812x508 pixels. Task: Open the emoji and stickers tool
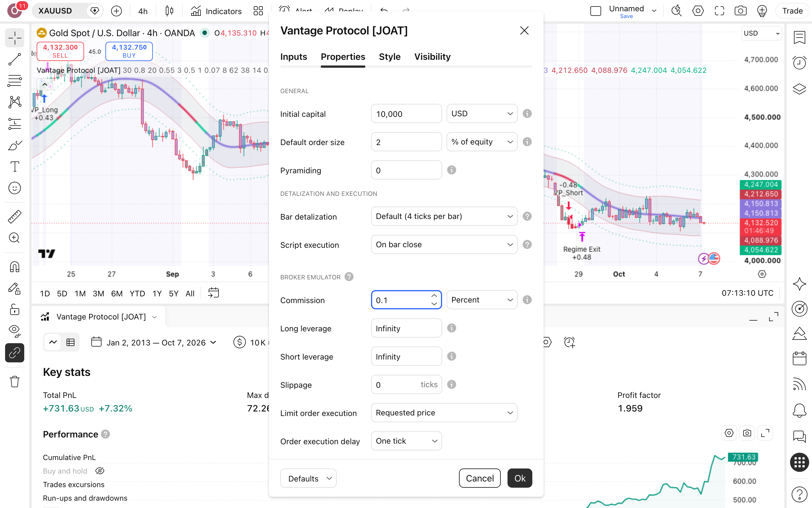[15, 188]
